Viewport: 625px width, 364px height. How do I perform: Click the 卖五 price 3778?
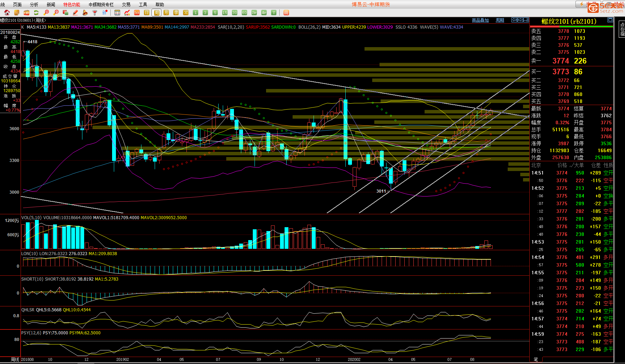pos(564,31)
